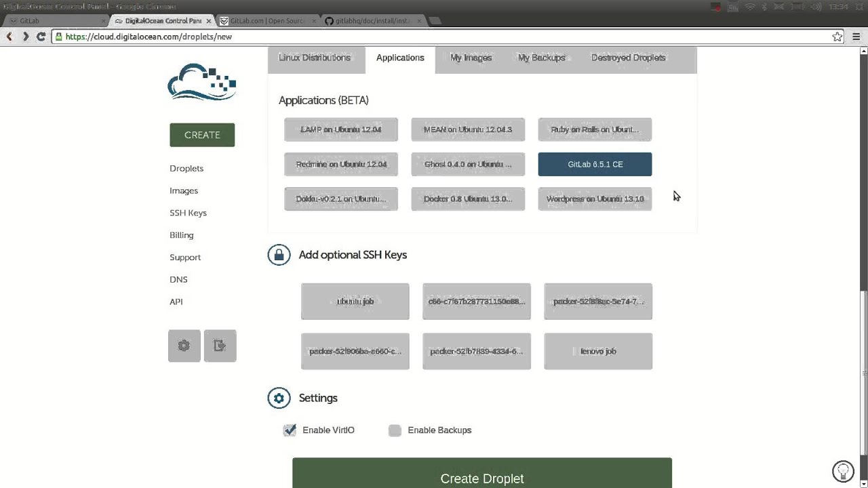Click Create Droplet button

(482, 473)
